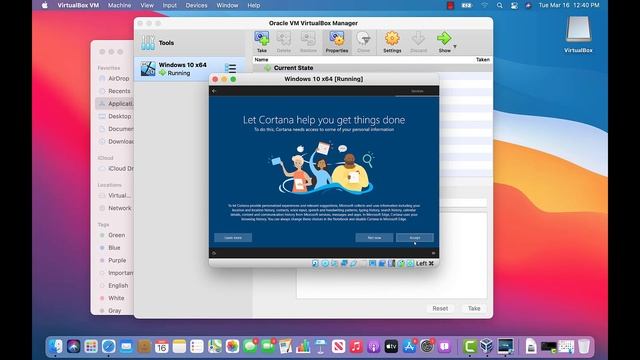Select Applications in Finder sidebar
This screenshot has height=360, width=640.
point(115,104)
